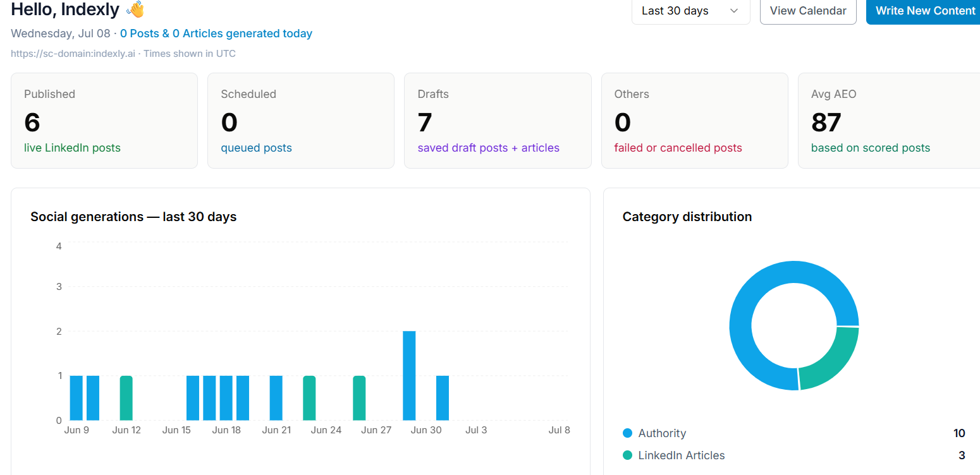Open the Drafts card
980x475 pixels.
pyautogui.click(x=498, y=121)
